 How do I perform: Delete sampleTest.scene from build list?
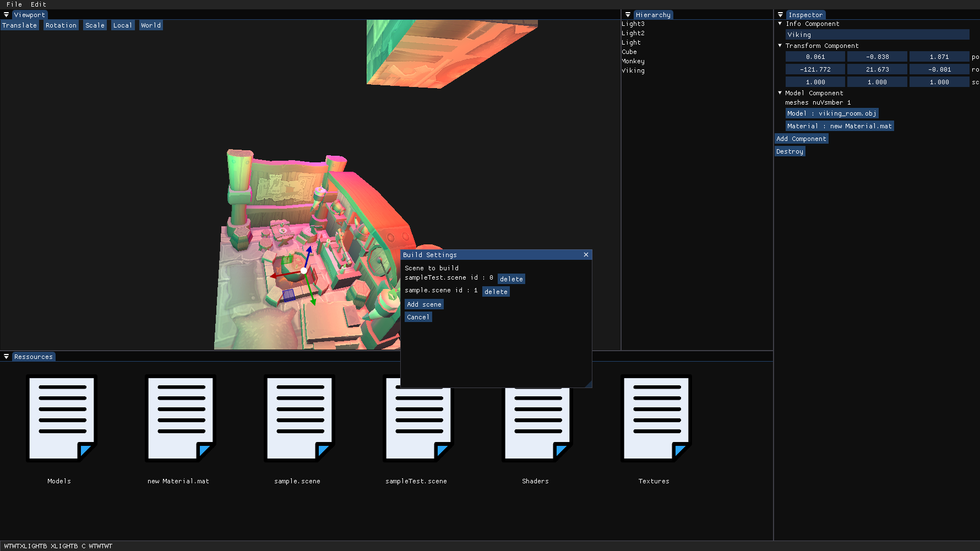[511, 279]
